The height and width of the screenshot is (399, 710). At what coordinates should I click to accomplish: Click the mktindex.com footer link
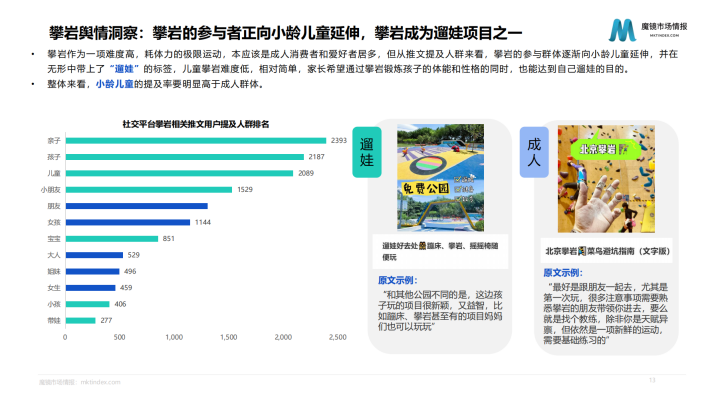[101, 382]
